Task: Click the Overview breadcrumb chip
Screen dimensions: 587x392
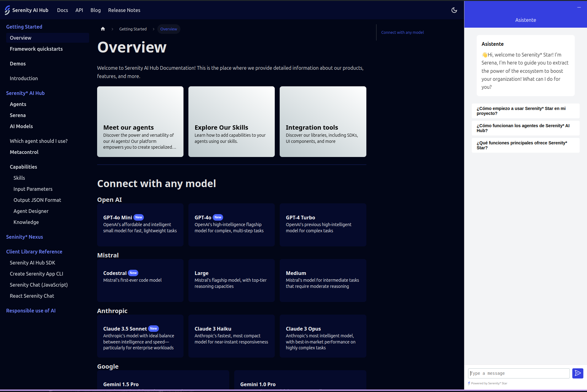Action: 169,29
